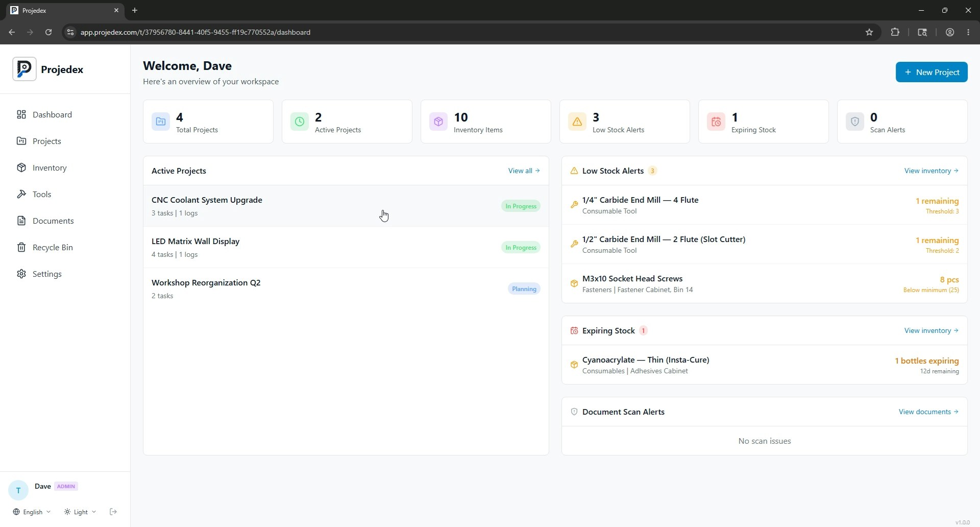Click the Planning badge on Workshop Reorganization
Viewport: 980px width, 527px height.
tap(524, 289)
